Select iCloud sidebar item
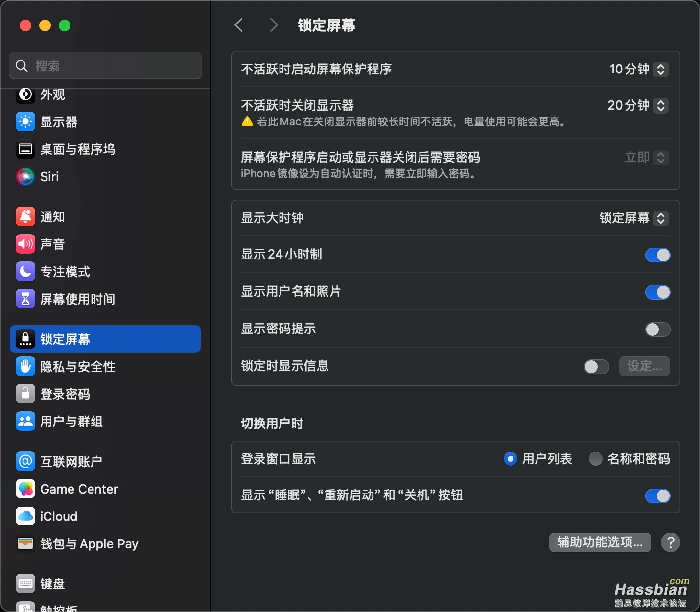Viewport: 700px width, 612px height. click(x=105, y=516)
